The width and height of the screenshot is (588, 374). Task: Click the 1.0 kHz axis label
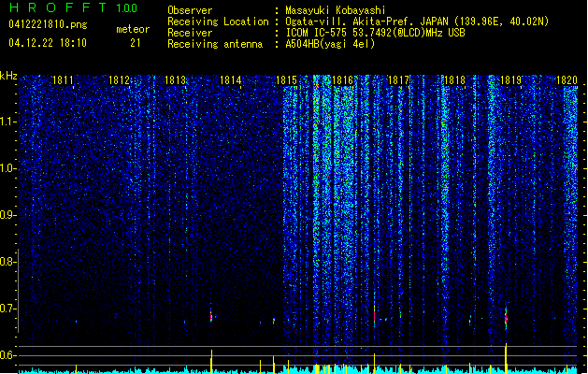7,168
